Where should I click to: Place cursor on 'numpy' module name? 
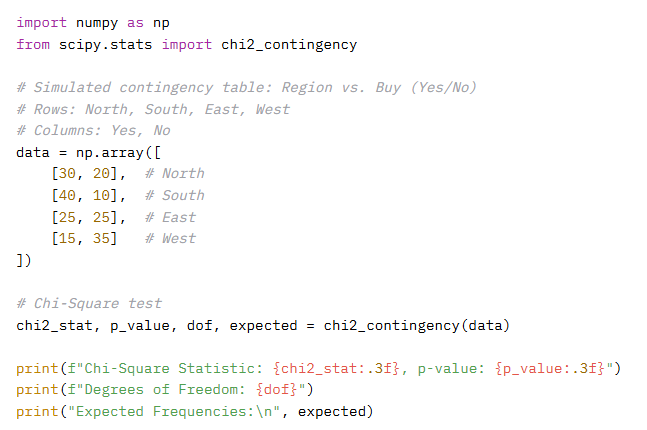click(x=97, y=23)
